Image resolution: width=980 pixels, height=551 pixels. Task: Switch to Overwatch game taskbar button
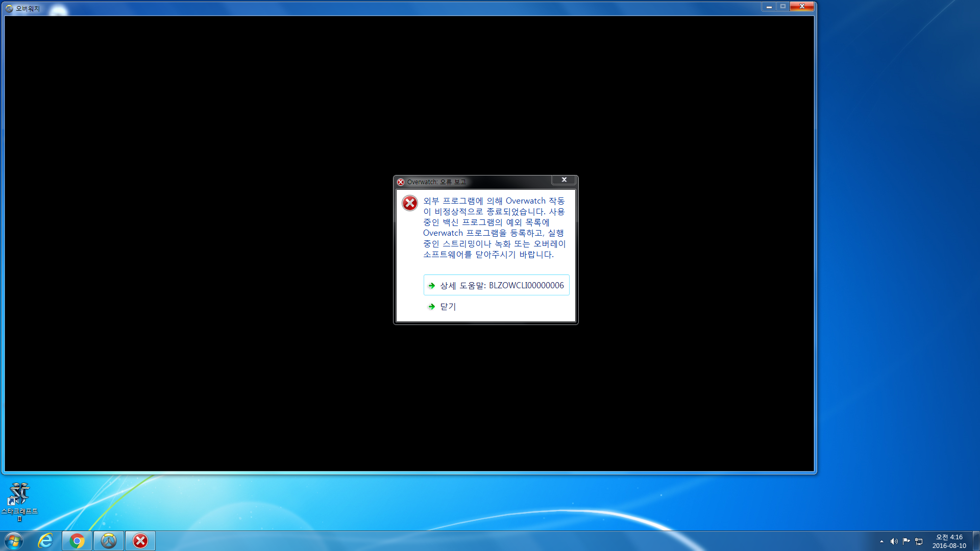109,541
